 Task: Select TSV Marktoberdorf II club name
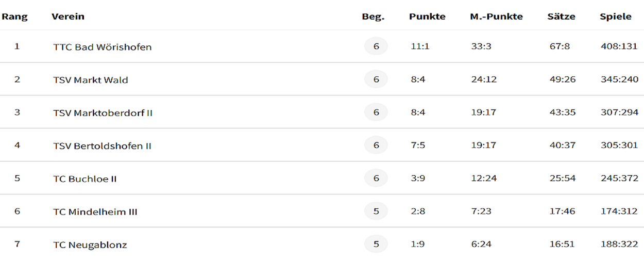point(103,113)
